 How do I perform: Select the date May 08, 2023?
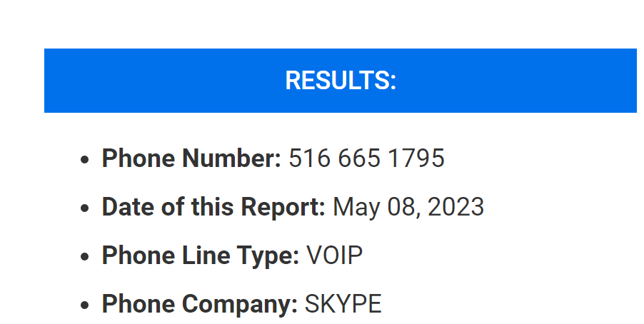tap(408, 207)
